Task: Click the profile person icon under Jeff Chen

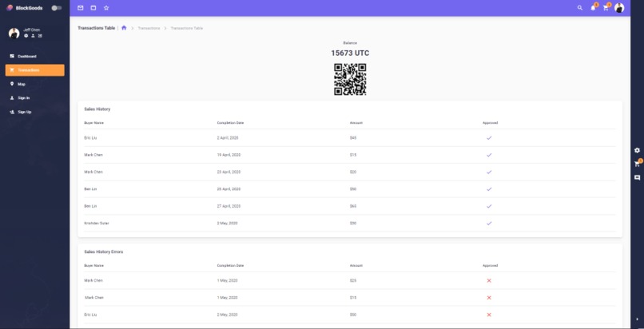Action: [33, 36]
